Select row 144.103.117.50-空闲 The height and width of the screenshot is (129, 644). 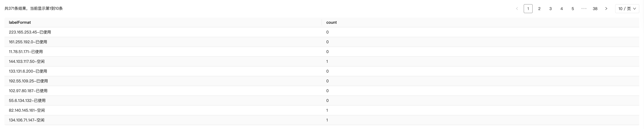coord(26,61)
